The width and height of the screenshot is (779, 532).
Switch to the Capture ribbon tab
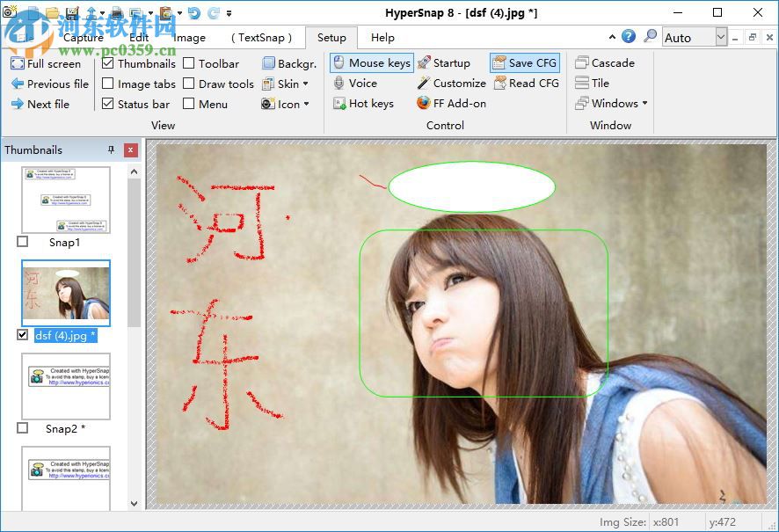(x=84, y=38)
